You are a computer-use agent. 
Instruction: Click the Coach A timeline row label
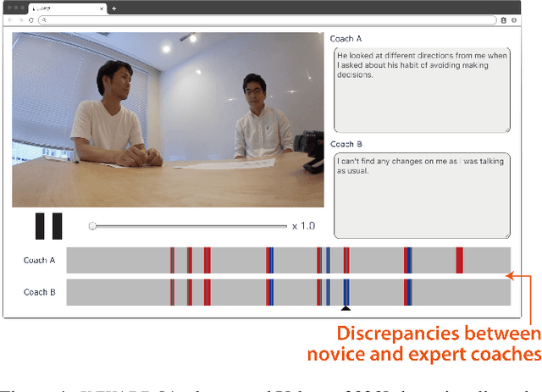(40, 260)
